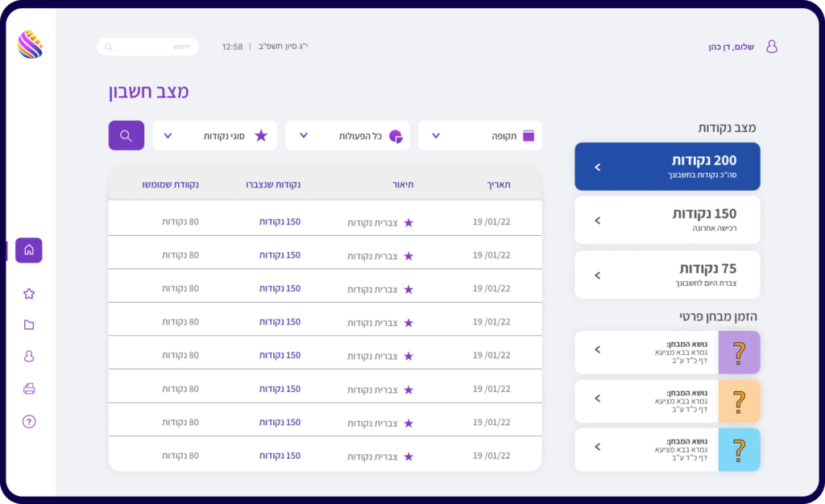This screenshot has height=504, width=825.
Task: Open the blue question mark quiz card
Action: coord(667,449)
